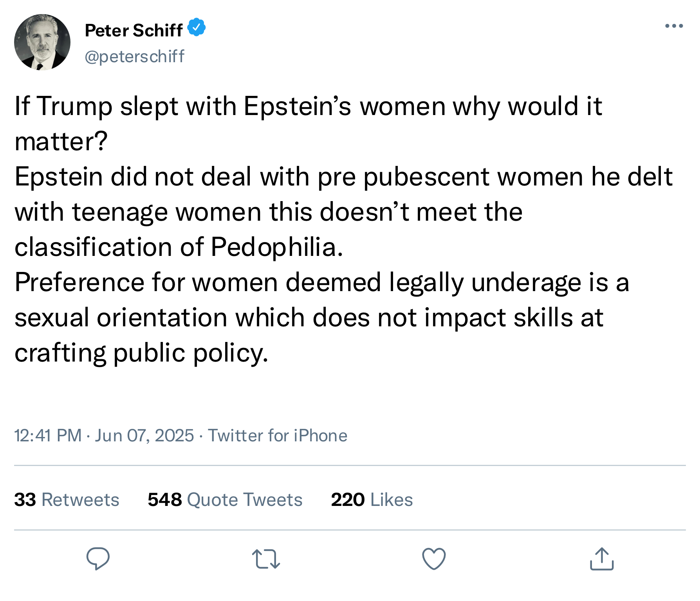This screenshot has height=601, width=700.
Task: Click the @peterschiff handle
Action: (134, 56)
